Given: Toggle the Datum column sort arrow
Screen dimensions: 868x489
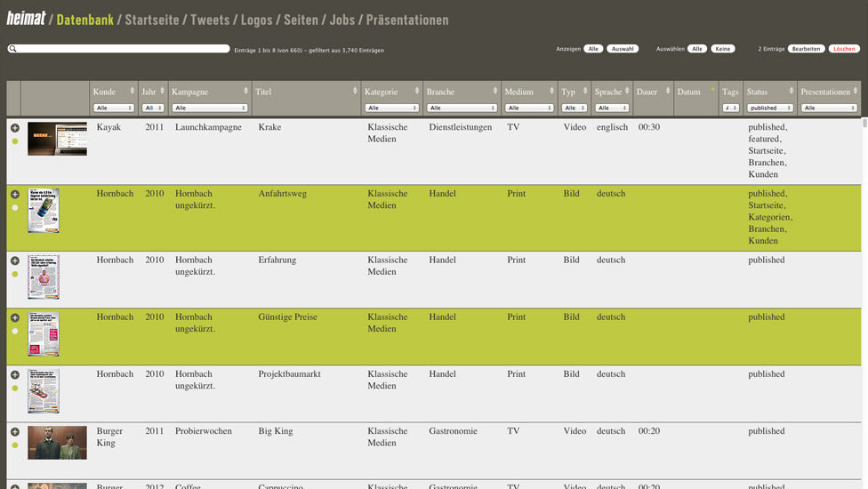Looking at the screenshot, I should click(712, 89).
